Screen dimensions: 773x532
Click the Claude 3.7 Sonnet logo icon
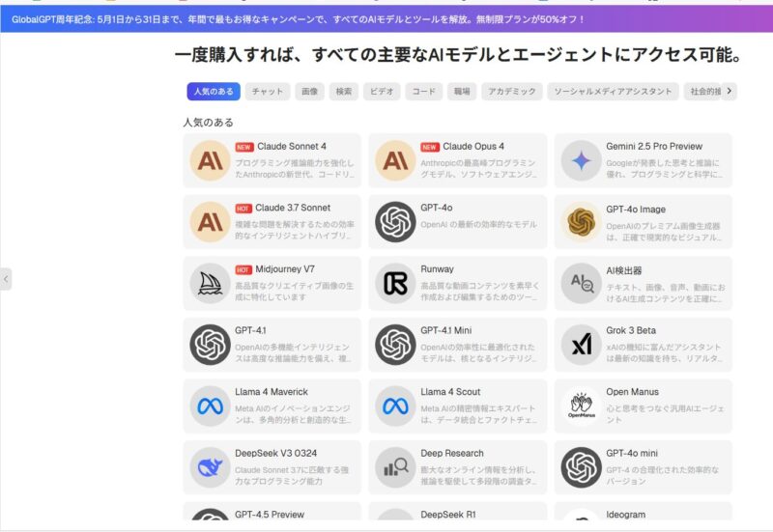[x=210, y=222]
